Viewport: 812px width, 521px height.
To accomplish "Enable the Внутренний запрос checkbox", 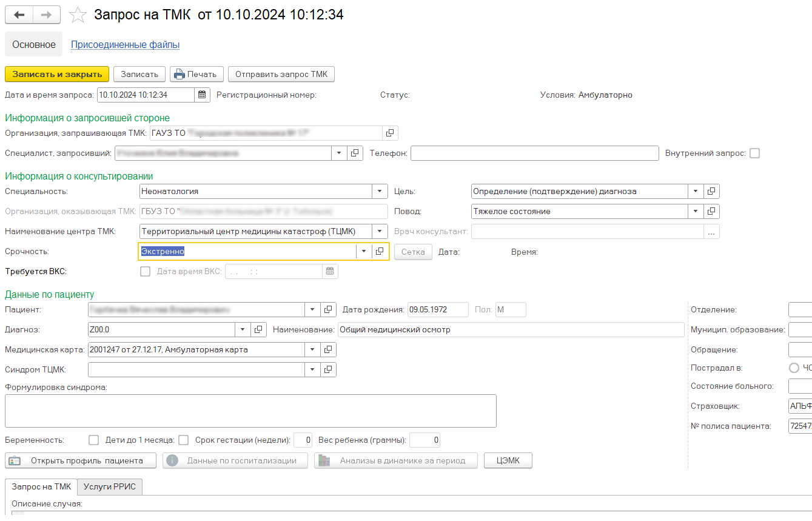I will (x=754, y=153).
